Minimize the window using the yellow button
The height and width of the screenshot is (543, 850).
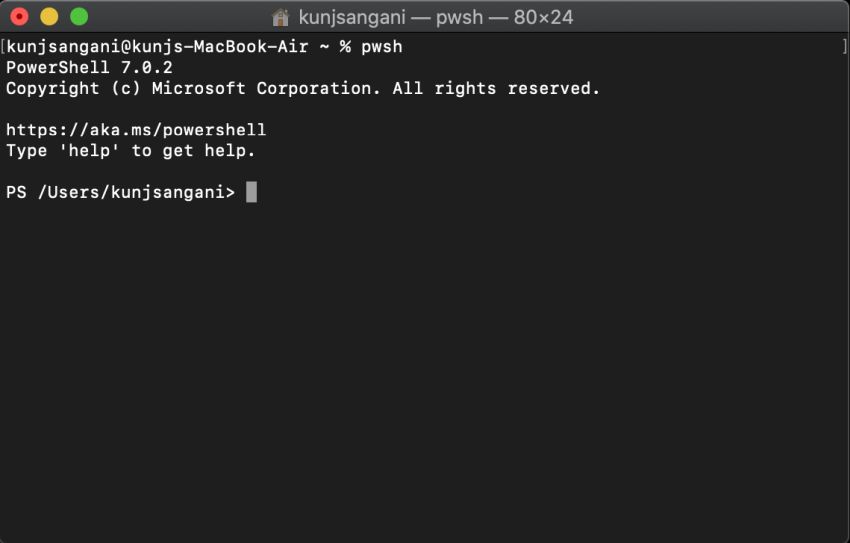pos(49,17)
